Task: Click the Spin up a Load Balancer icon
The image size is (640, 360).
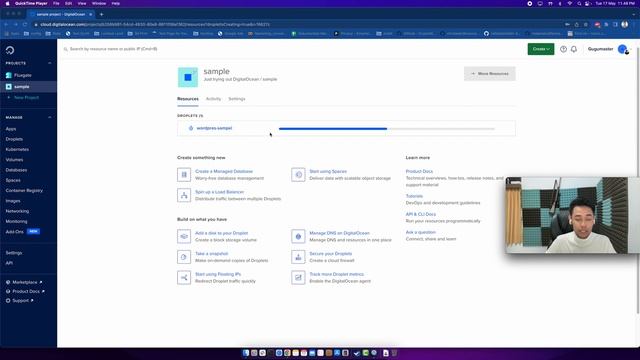Action: (184, 195)
